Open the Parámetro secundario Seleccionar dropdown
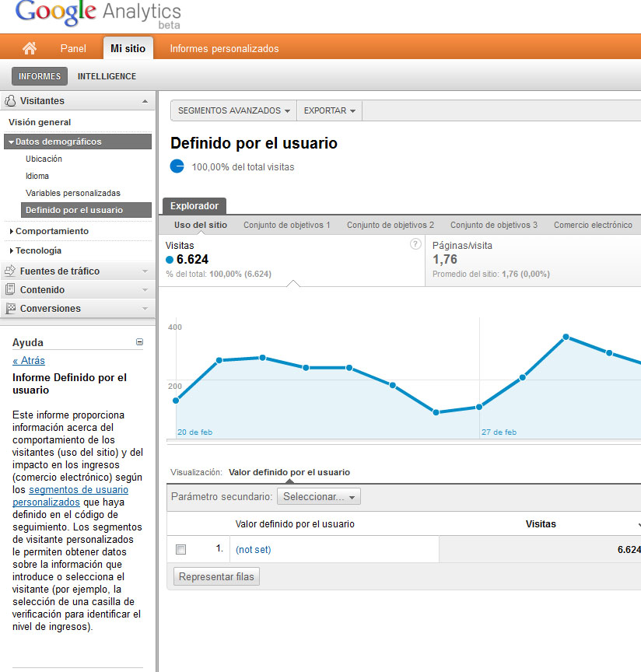Viewport: 641px width, 672px height. 318,496
